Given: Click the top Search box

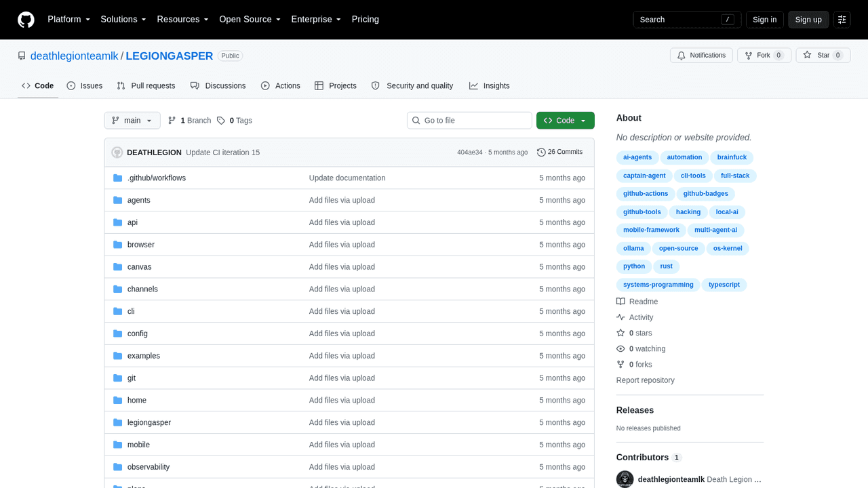Looking at the screenshot, I should click(687, 20).
